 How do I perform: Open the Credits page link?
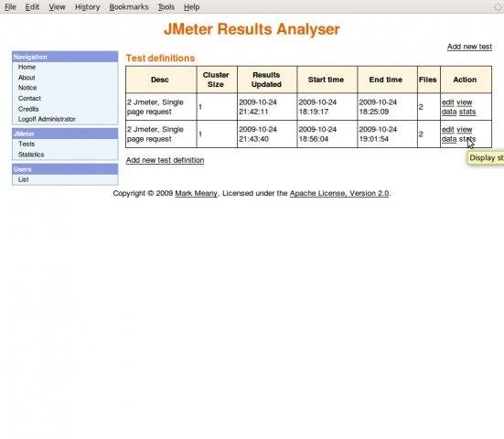pos(28,109)
